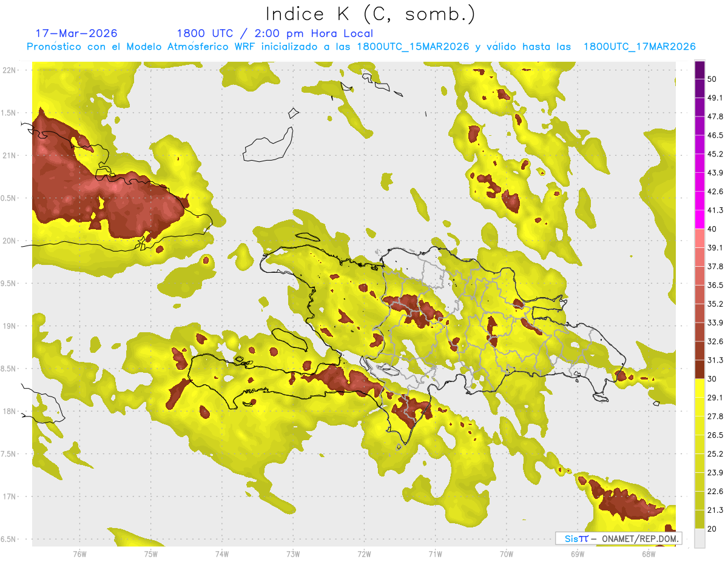Click the "7.5N" latitude label

[9, 454]
